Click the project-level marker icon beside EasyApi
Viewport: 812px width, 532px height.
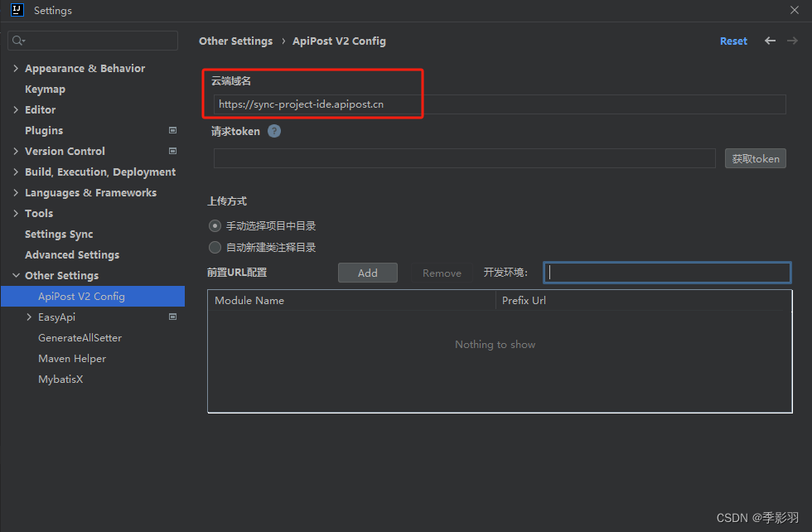pyautogui.click(x=173, y=317)
